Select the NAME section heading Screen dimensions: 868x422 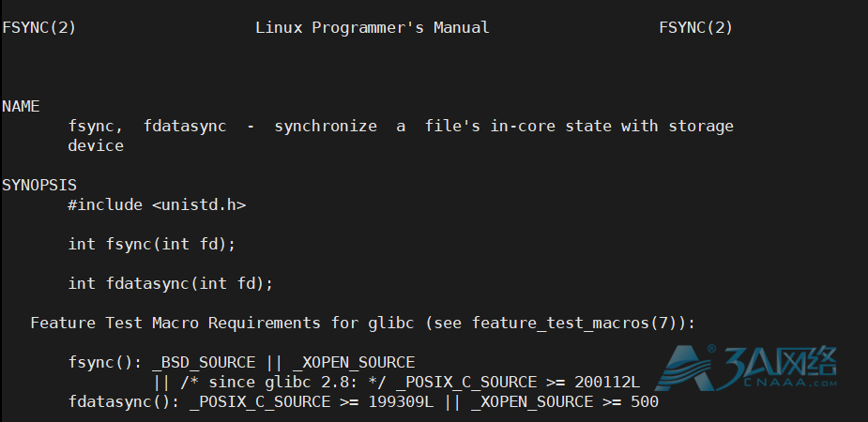[x=21, y=107]
